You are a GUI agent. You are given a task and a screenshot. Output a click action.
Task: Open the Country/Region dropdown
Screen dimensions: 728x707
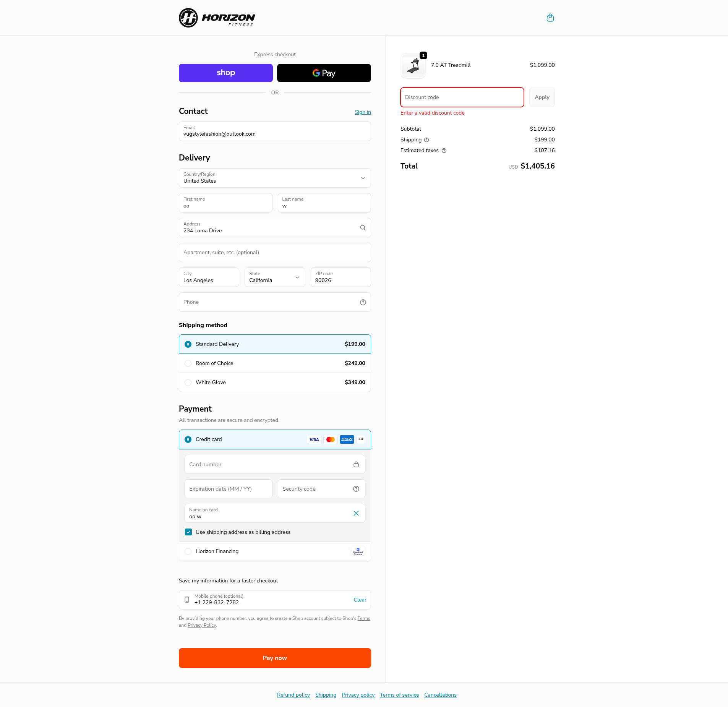275,178
